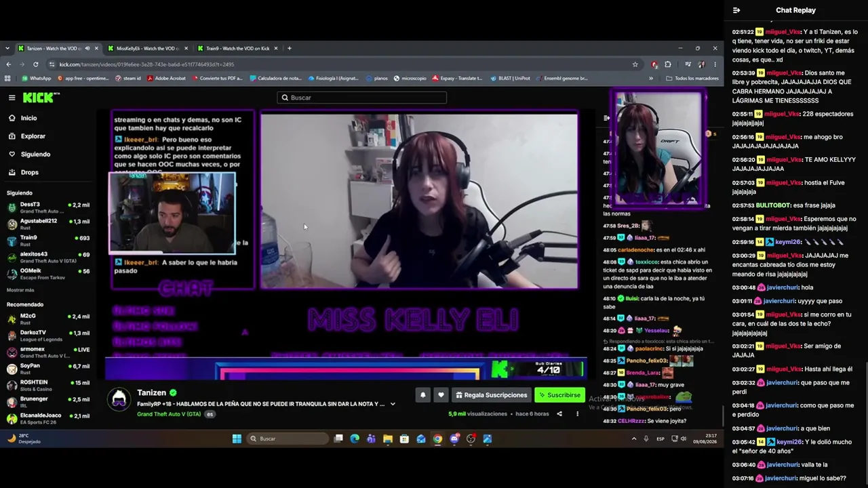This screenshot has height=488, width=868.
Task: Open Microsoft Edge from the taskbar
Action: (355, 439)
